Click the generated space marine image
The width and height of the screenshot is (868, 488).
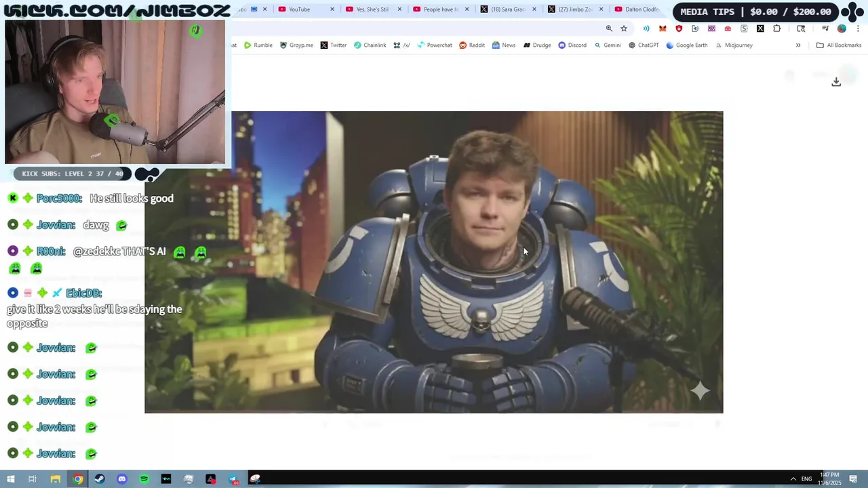[x=434, y=262]
